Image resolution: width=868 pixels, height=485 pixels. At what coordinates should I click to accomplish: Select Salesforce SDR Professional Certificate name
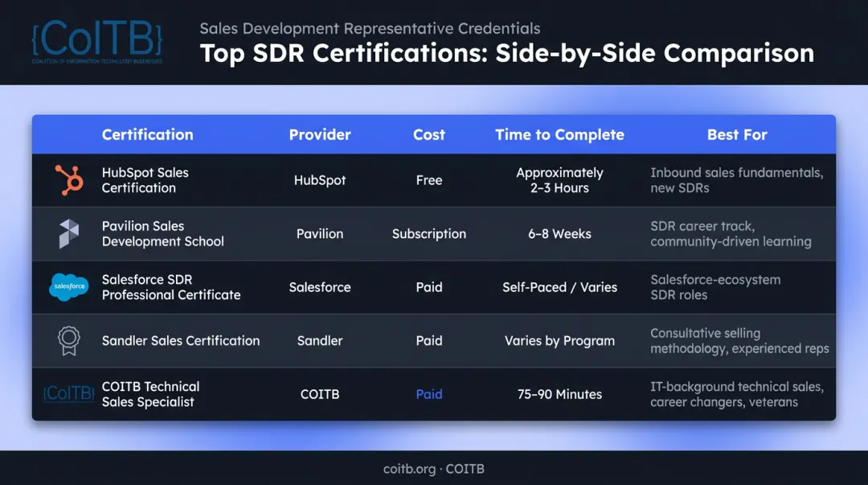[x=171, y=287]
